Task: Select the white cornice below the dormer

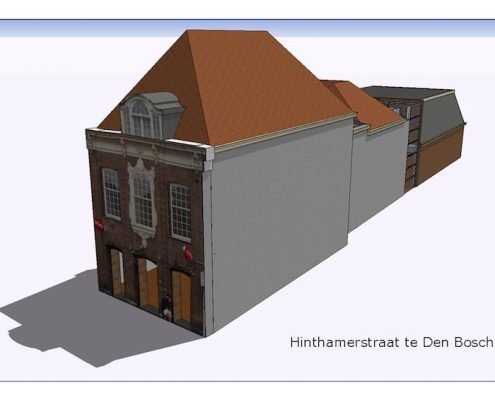Action: [147, 148]
